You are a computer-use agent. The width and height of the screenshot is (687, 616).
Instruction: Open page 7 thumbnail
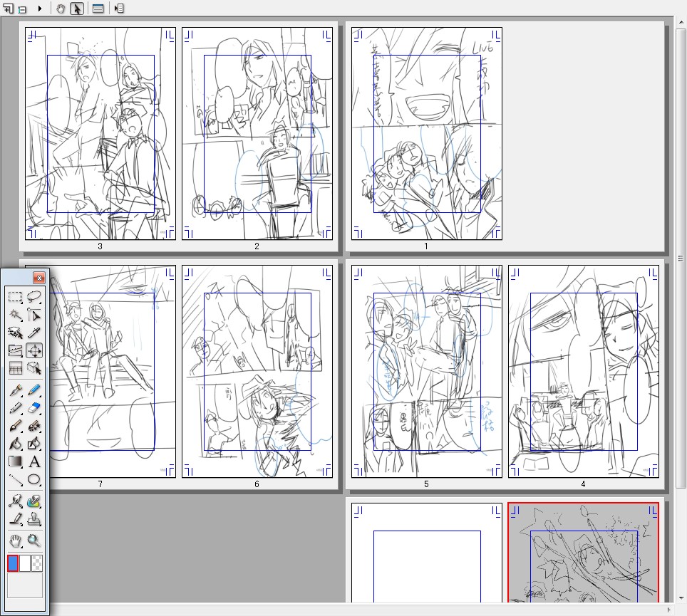(113, 371)
